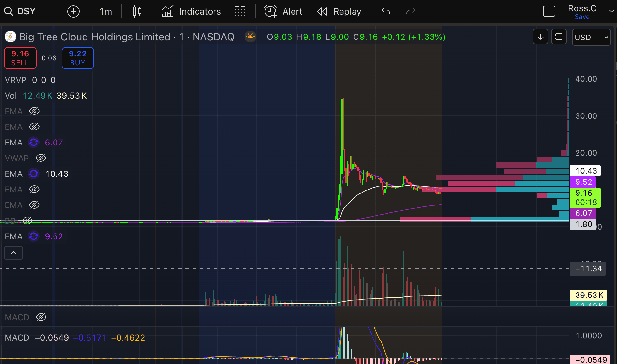
Task: Click the 9.52 EMA price label
Action: click(x=583, y=182)
